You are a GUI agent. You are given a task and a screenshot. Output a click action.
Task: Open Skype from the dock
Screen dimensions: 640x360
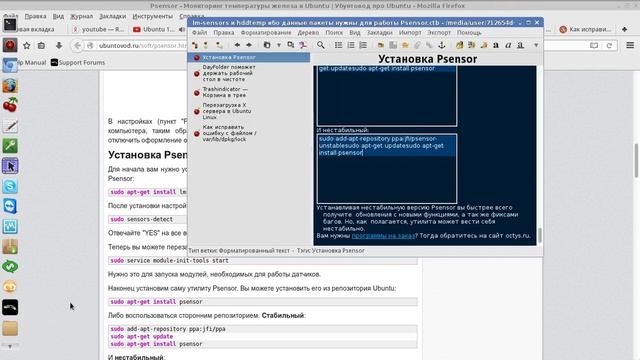coord(10,186)
